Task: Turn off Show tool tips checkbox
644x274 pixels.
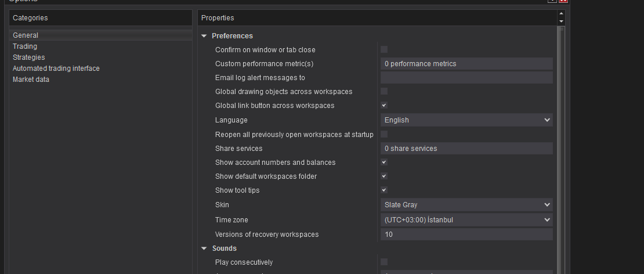Action: pyautogui.click(x=384, y=190)
